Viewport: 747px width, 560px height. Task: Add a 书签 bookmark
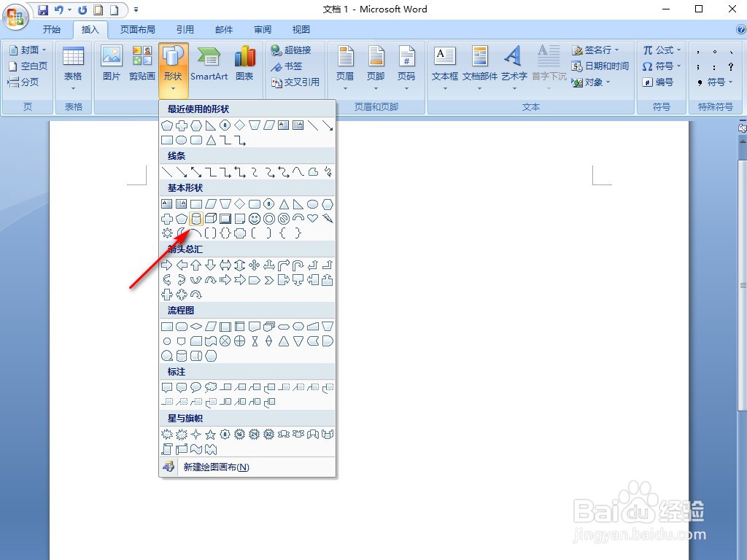tap(286, 66)
